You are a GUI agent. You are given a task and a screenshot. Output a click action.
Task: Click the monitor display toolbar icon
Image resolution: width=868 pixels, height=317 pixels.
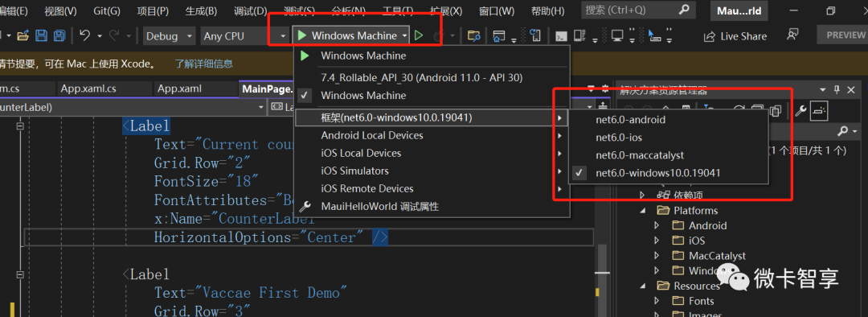(x=617, y=36)
